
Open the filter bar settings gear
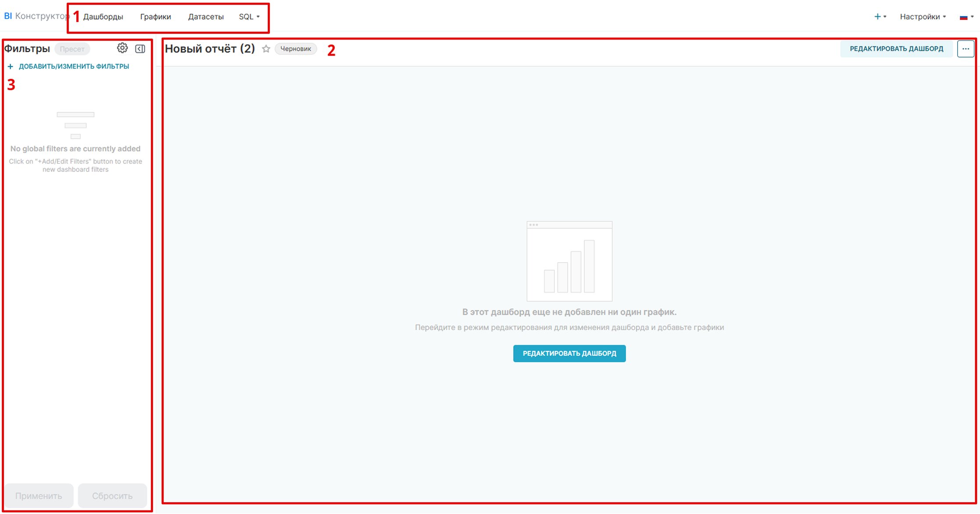click(x=122, y=48)
